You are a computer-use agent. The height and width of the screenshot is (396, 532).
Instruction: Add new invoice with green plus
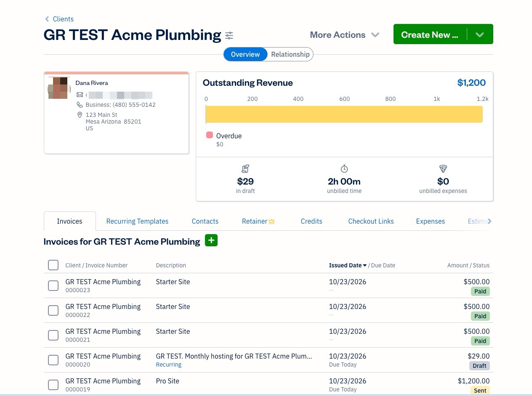[x=211, y=240]
